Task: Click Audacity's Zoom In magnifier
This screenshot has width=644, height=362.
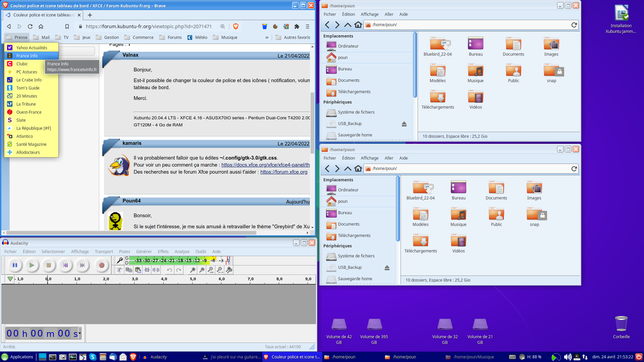Action: pos(193,270)
